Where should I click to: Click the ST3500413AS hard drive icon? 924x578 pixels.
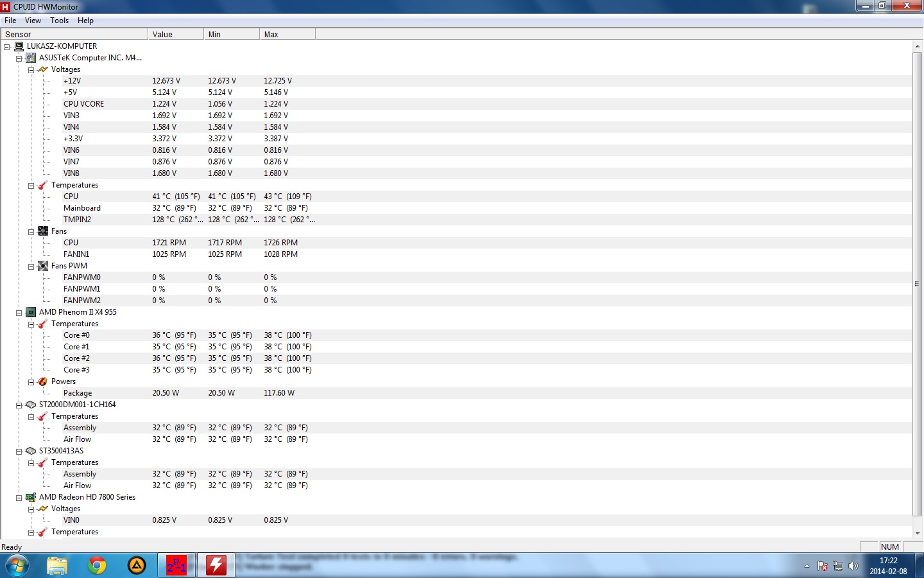(x=31, y=451)
